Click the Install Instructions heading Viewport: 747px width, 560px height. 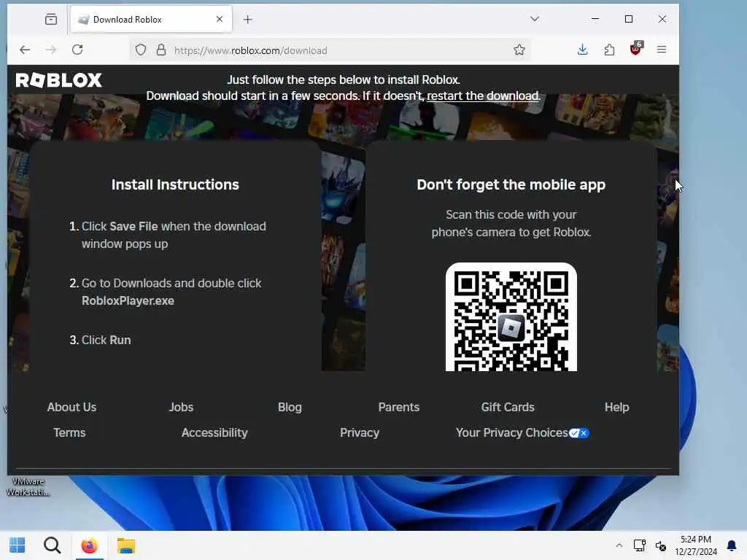[x=175, y=184]
